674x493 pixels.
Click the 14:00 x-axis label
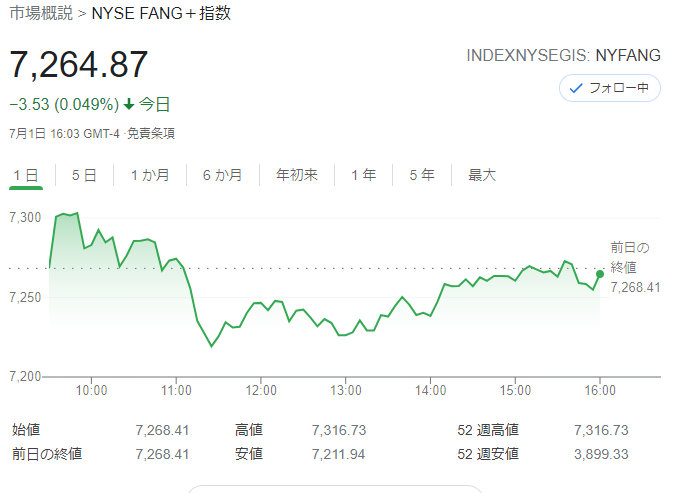[430, 390]
